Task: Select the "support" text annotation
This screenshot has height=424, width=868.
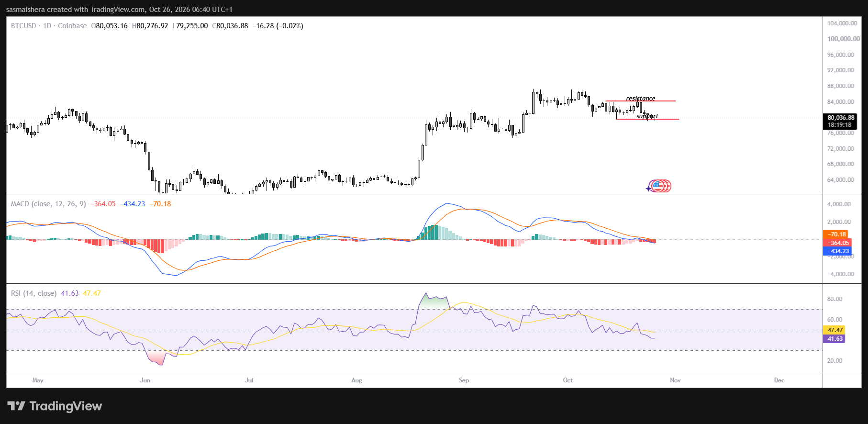Action: click(x=647, y=116)
